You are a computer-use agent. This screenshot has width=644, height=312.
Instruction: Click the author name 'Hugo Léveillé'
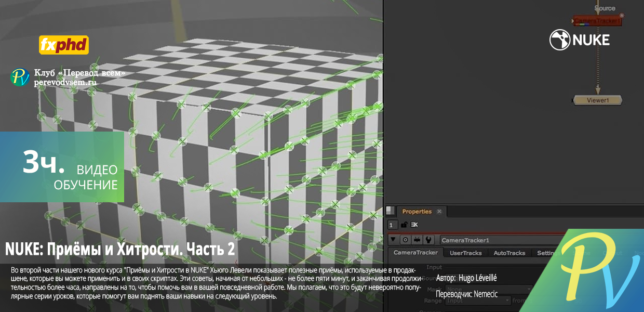click(x=478, y=278)
